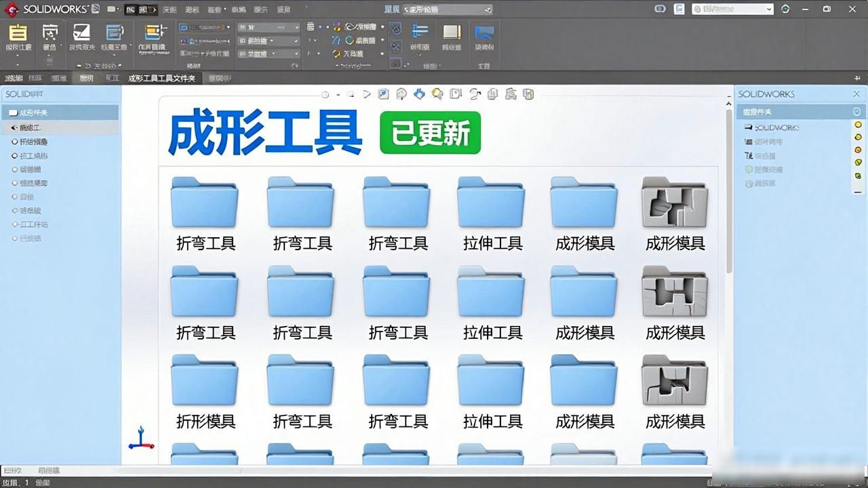
Task: Click the orange-and-blue list ribbon icon
Action: click(155, 32)
